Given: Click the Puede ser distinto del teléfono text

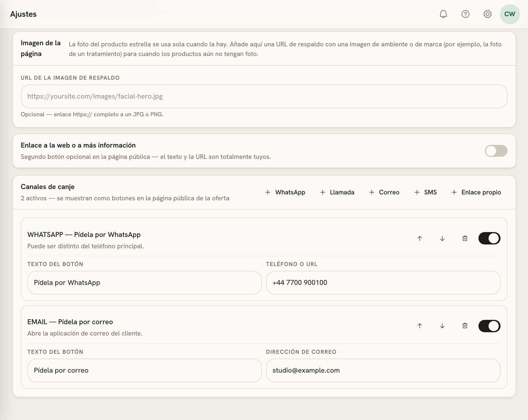Looking at the screenshot, I should point(86,246).
